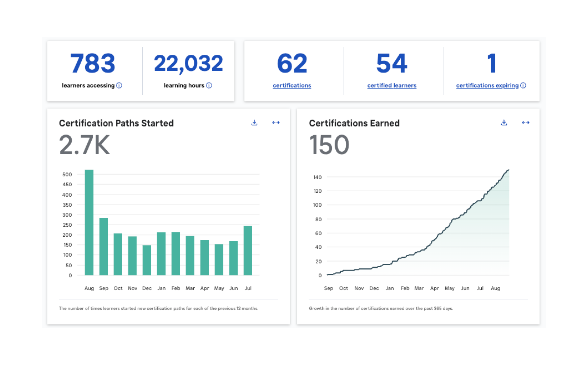This screenshot has width=588, height=370.
Task: Click the 783 learners accessing figure
Action: click(x=93, y=63)
